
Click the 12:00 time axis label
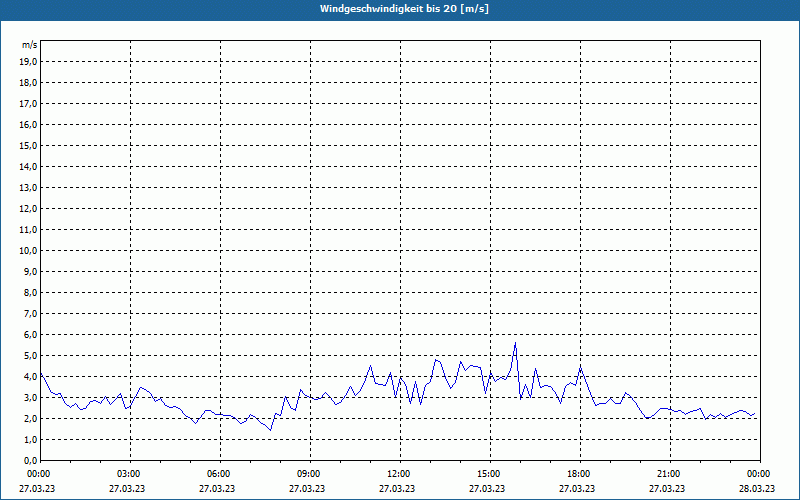pyautogui.click(x=400, y=474)
